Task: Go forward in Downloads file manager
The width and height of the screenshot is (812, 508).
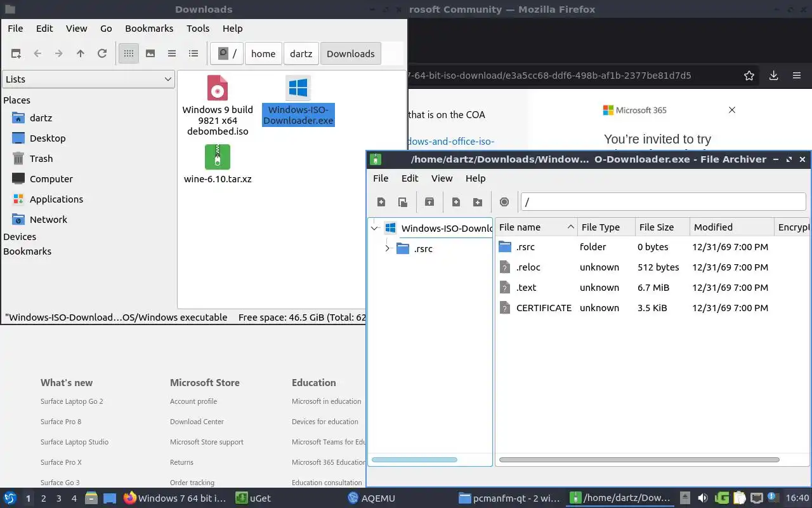Action: (59, 54)
